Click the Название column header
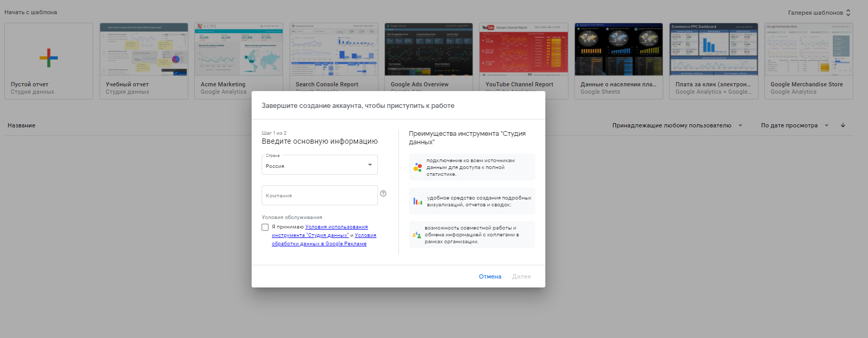The height and width of the screenshot is (338, 868). point(22,125)
